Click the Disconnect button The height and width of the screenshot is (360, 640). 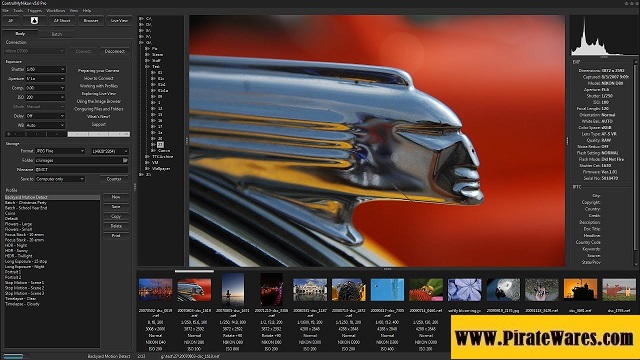pyautogui.click(x=115, y=51)
